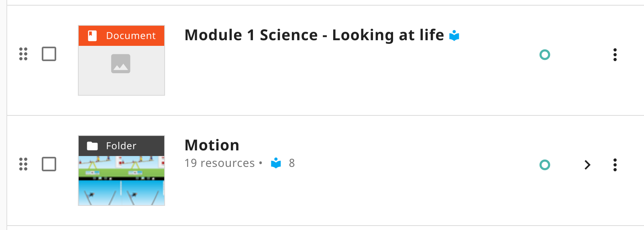Viewport: 644px width, 230px height.
Task: Open the three-dot menu for Module 1 Science
Action: pos(615,55)
